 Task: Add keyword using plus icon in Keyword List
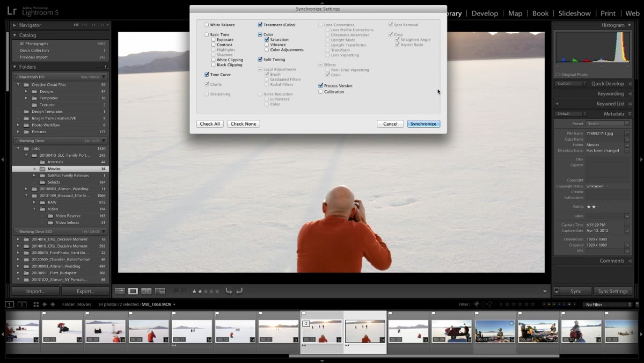click(x=557, y=104)
